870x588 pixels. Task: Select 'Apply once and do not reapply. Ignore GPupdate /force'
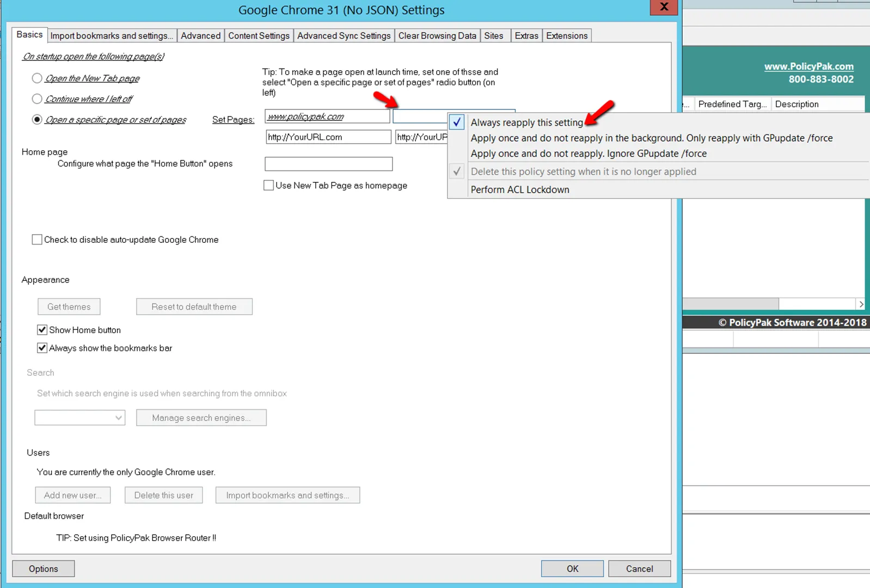pyautogui.click(x=588, y=154)
